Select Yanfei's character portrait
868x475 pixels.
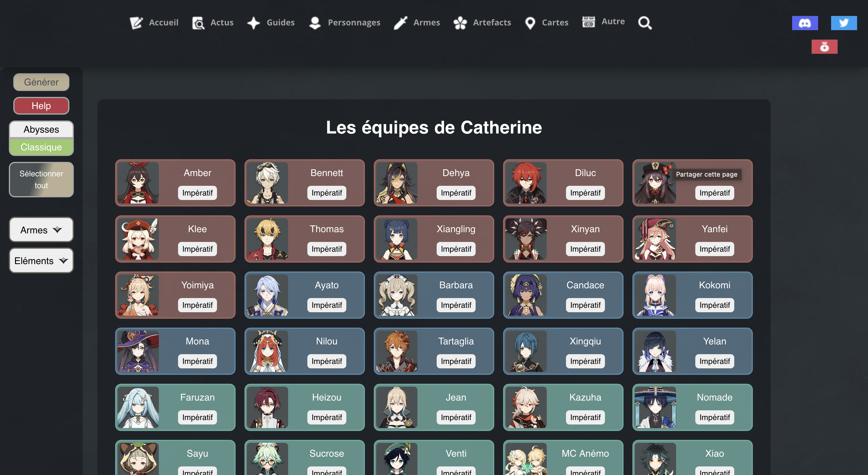[x=655, y=239]
